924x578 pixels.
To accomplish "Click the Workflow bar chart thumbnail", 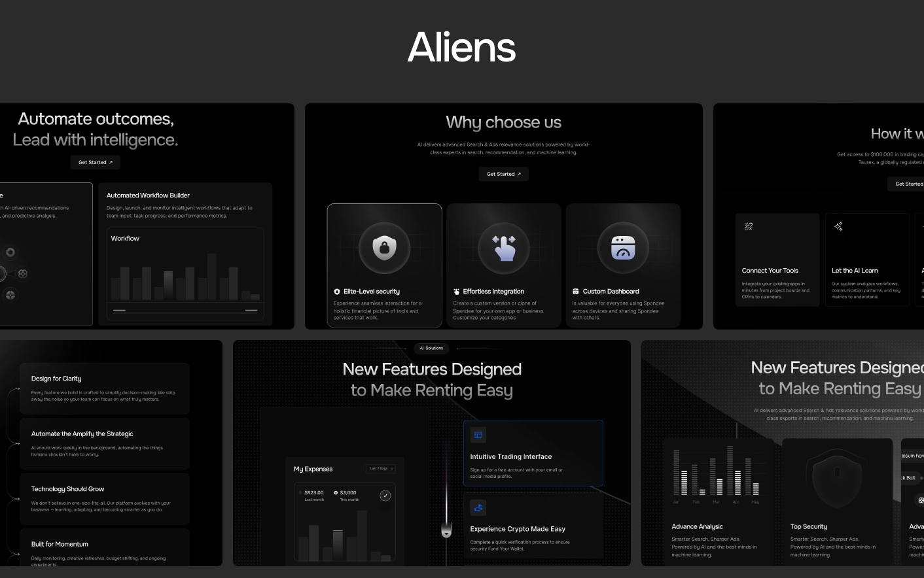I will coord(185,275).
